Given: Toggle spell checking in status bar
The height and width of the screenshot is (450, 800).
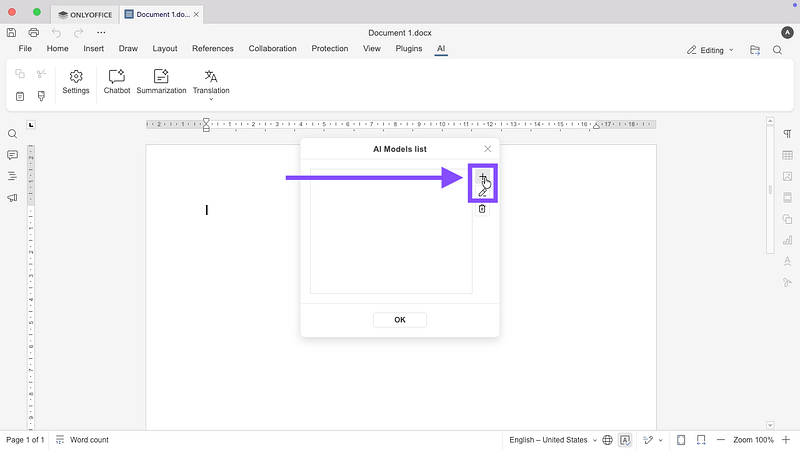Looking at the screenshot, I should [625, 440].
